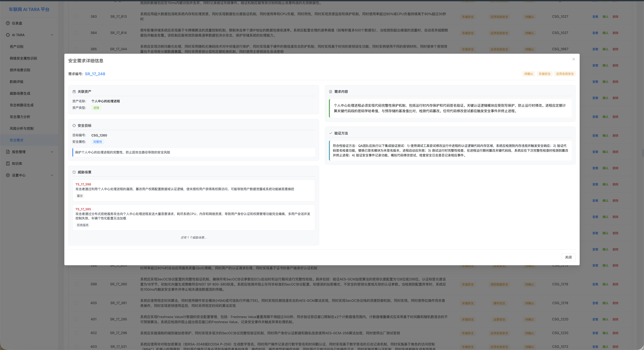Click the security goal target icon
Image resolution: width=644 pixels, height=350 pixels.
(x=74, y=126)
